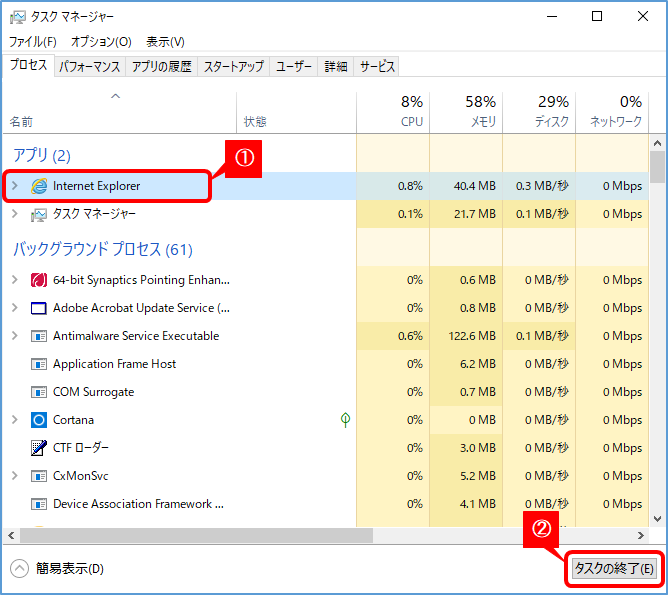Screen dimensions: 668x595
Task: Click the COM Surrogate process icon
Action: 39,392
